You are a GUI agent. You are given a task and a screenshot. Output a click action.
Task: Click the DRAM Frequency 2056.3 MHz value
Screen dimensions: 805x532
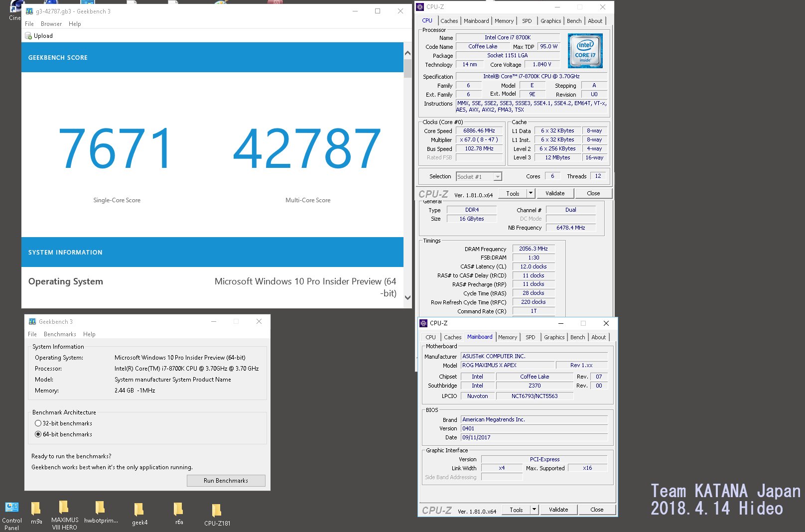[533, 249]
